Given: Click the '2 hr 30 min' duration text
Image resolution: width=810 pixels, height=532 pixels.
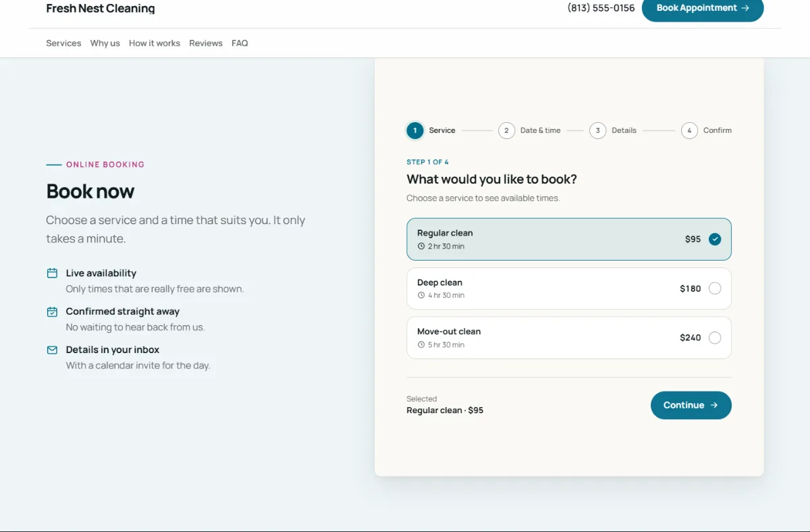Looking at the screenshot, I should (x=446, y=246).
